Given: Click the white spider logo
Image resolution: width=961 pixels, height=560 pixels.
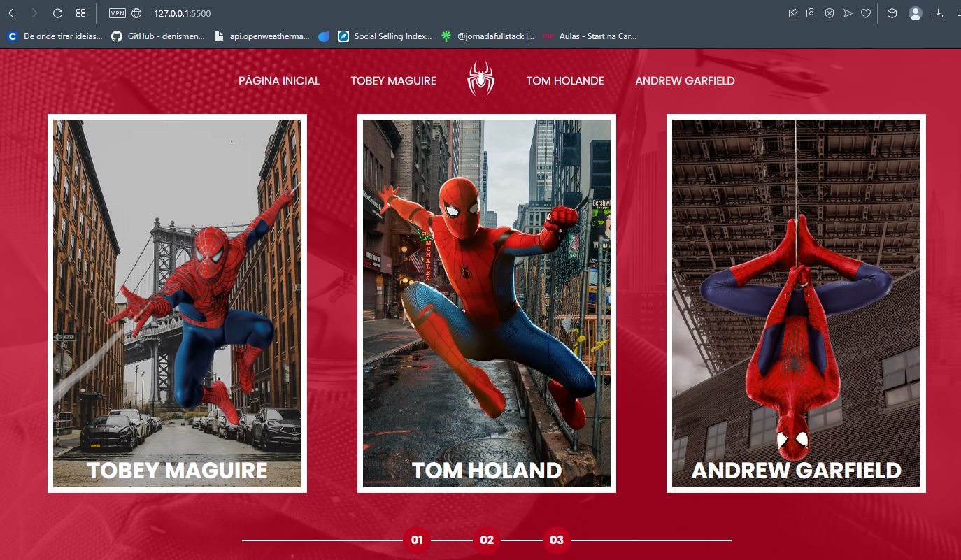Looking at the screenshot, I should point(481,79).
